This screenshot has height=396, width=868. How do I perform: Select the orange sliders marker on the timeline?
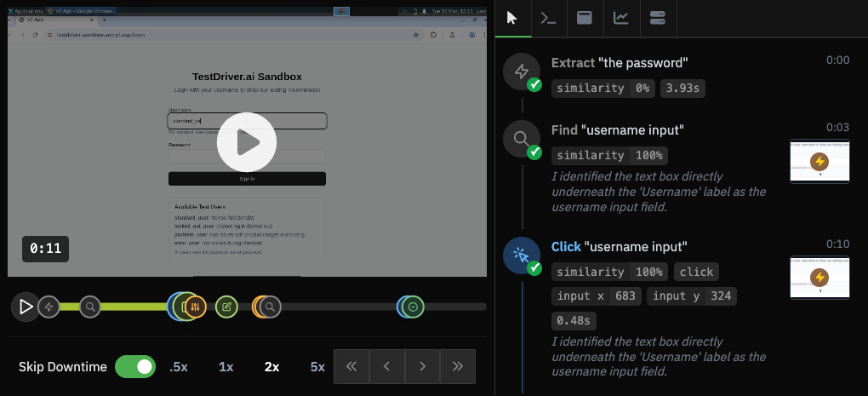(x=196, y=307)
